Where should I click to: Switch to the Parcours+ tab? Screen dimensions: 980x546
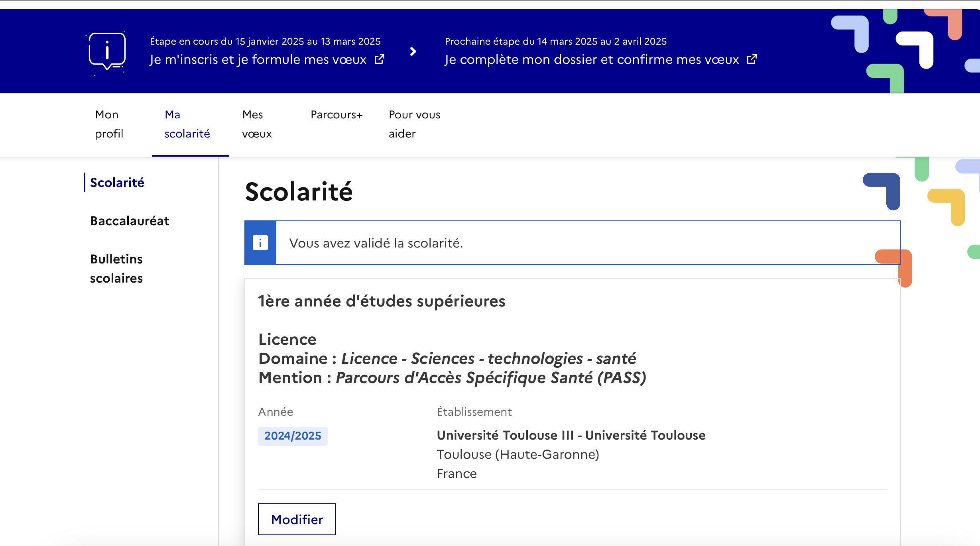(337, 115)
